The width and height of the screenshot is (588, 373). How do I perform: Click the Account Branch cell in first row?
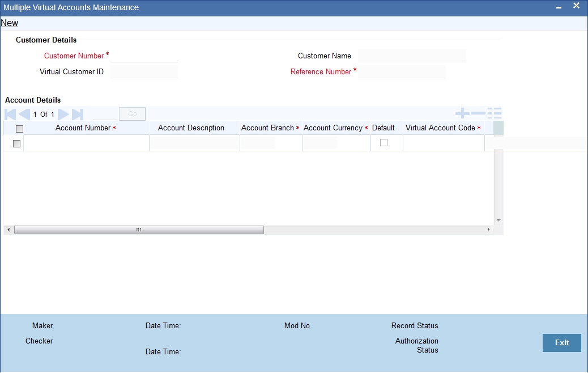coord(271,143)
